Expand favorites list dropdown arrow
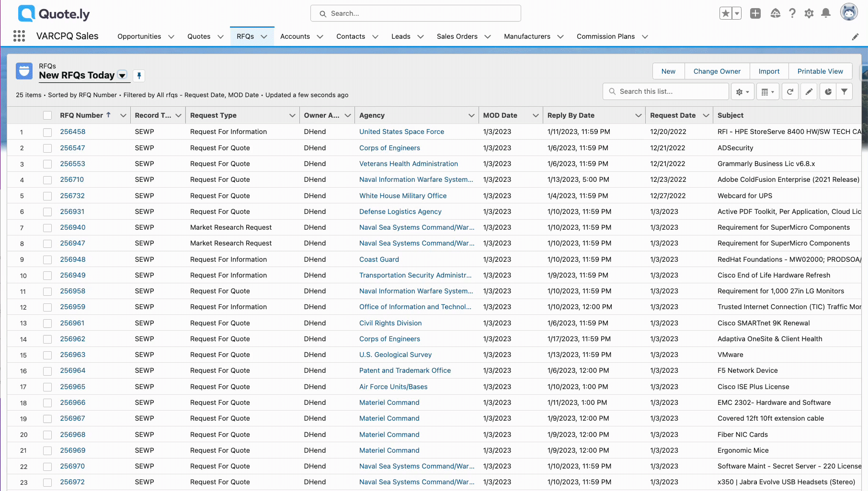Screen dimensions: 868x491 [737, 13]
